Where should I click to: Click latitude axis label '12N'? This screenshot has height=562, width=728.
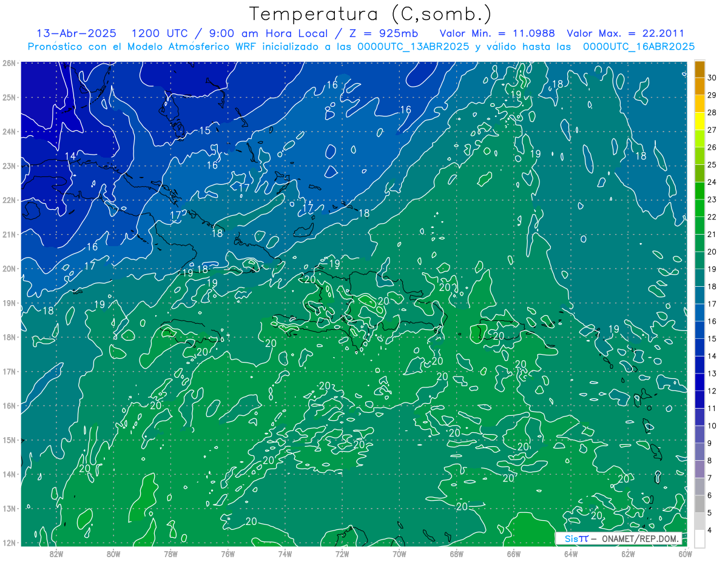point(9,543)
